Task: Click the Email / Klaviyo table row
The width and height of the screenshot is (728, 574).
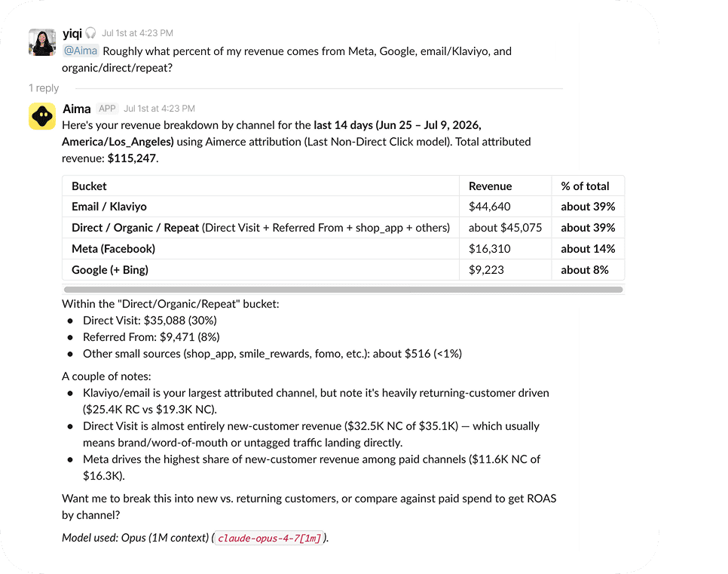Action: [x=343, y=207]
